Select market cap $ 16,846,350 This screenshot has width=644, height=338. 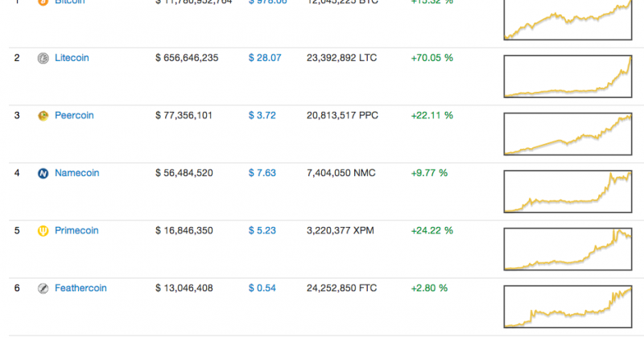click(x=184, y=230)
